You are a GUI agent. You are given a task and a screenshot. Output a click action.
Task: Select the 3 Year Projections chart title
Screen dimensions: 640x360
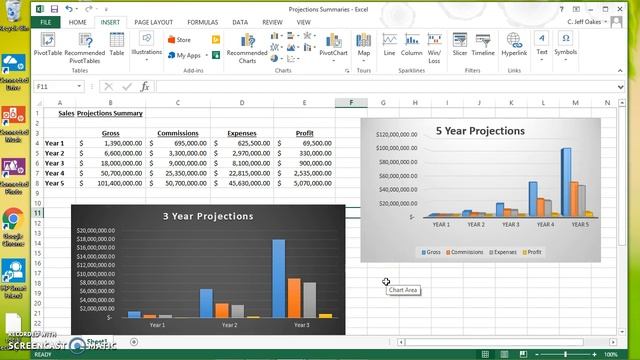[208, 216]
